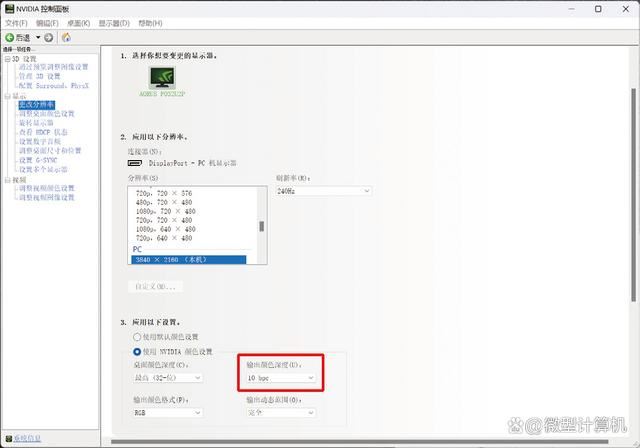The height and width of the screenshot is (448, 640).
Task: Open the 文件(F) menu
Action: [x=17, y=22]
